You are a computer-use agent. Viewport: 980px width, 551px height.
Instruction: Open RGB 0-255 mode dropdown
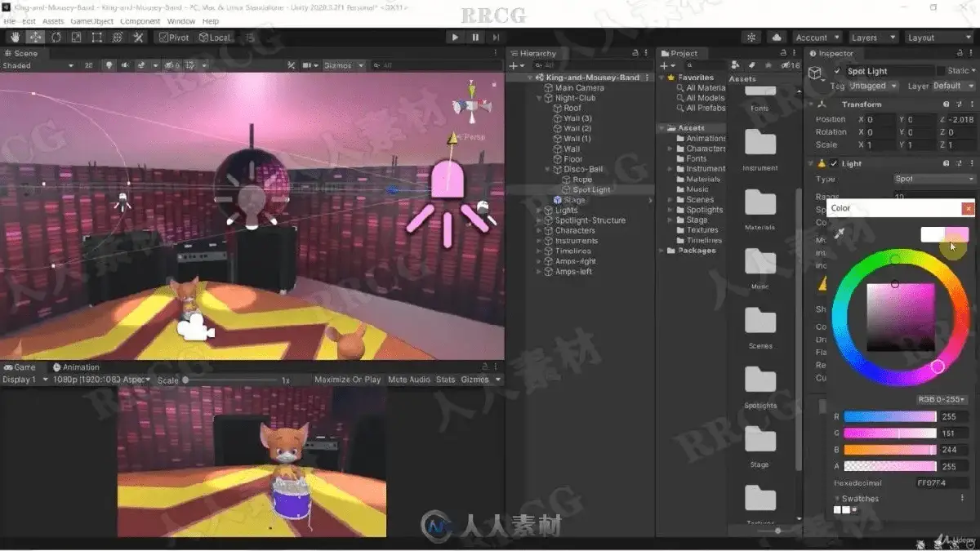(942, 399)
